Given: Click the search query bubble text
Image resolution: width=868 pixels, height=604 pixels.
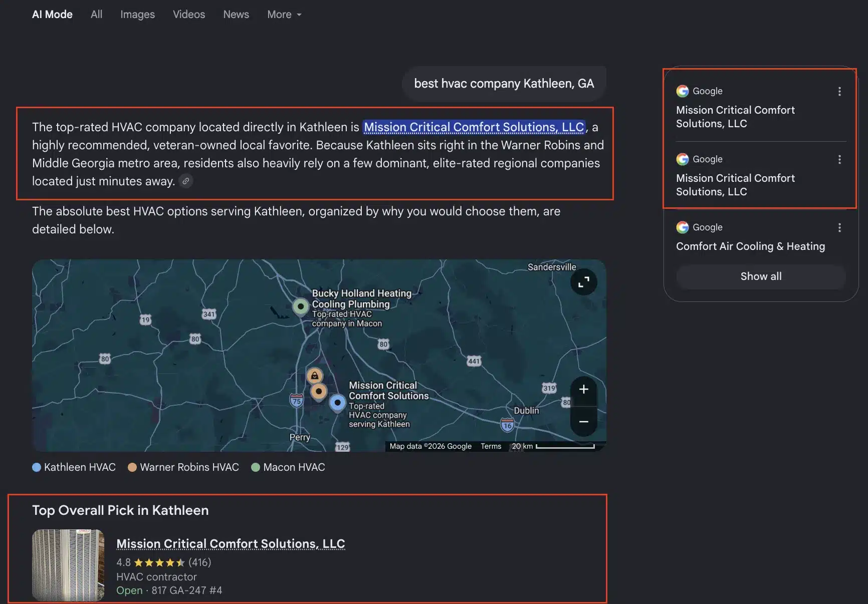Looking at the screenshot, I should 504,84.
